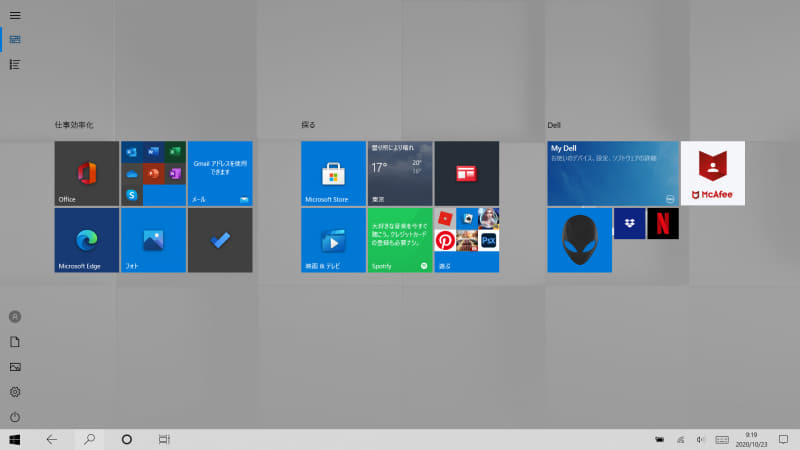The width and height of the screenshot is (800, 450).
Task: Click the taskbar back arrow
Action: (x=52, y=439)
